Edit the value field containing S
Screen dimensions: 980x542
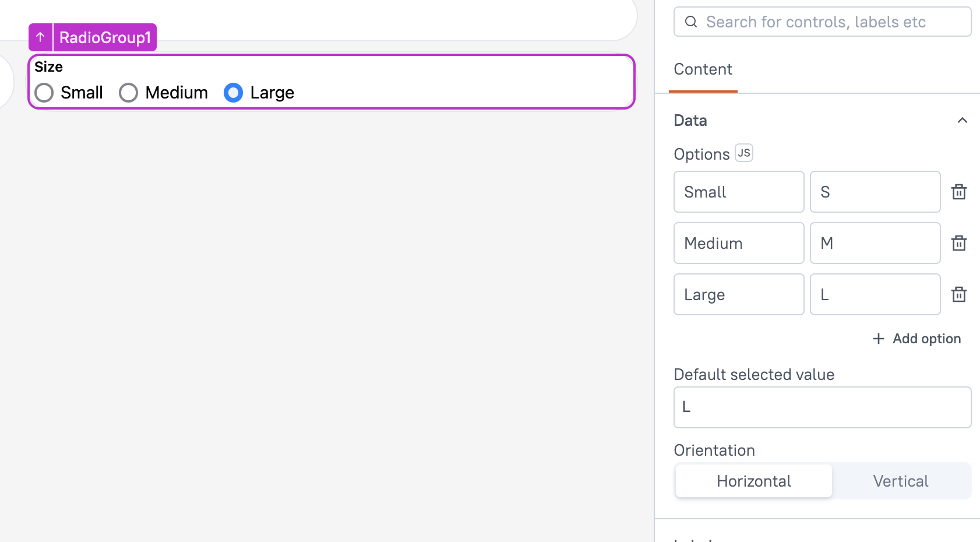(x=875, y=192)
